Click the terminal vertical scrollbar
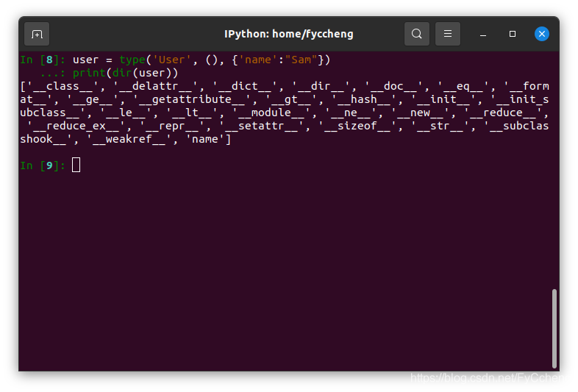This screenshot has height=392, width=578. click(x=554, y=329)
